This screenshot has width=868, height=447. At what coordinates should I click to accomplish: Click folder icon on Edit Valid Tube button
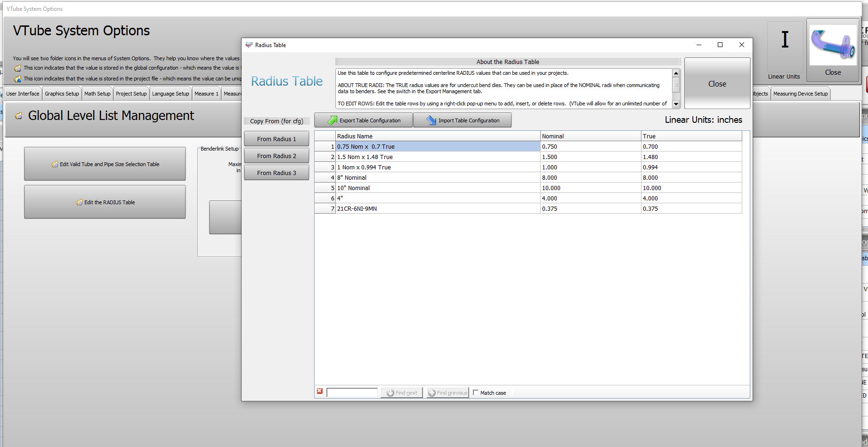[x=55, y=164]
